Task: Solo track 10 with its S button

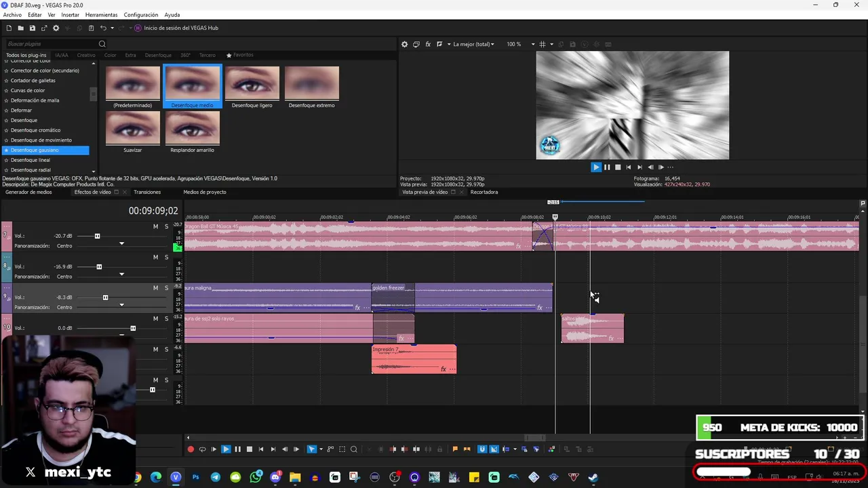Action: click(166, 319)
